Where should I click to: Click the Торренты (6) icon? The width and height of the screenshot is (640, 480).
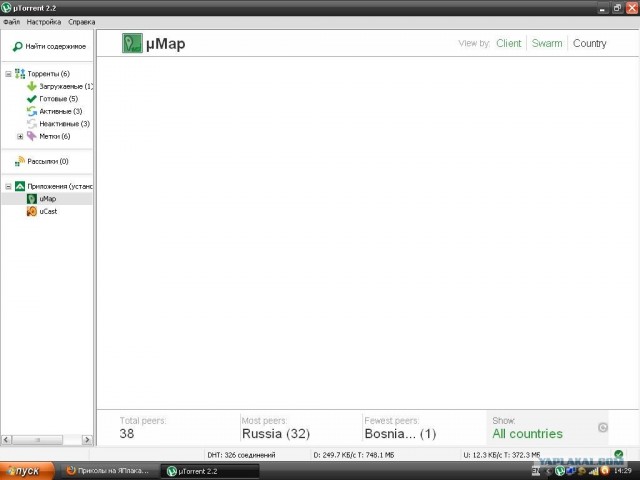tap(20, 73)
